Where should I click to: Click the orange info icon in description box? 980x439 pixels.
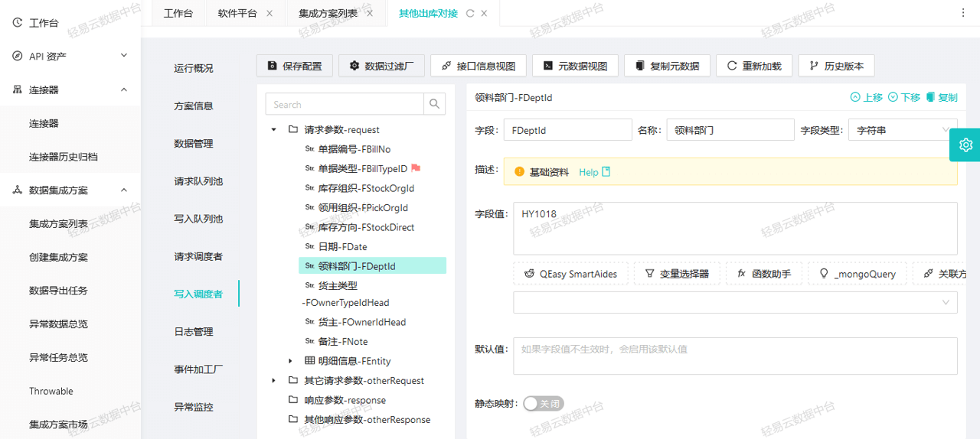520,172
